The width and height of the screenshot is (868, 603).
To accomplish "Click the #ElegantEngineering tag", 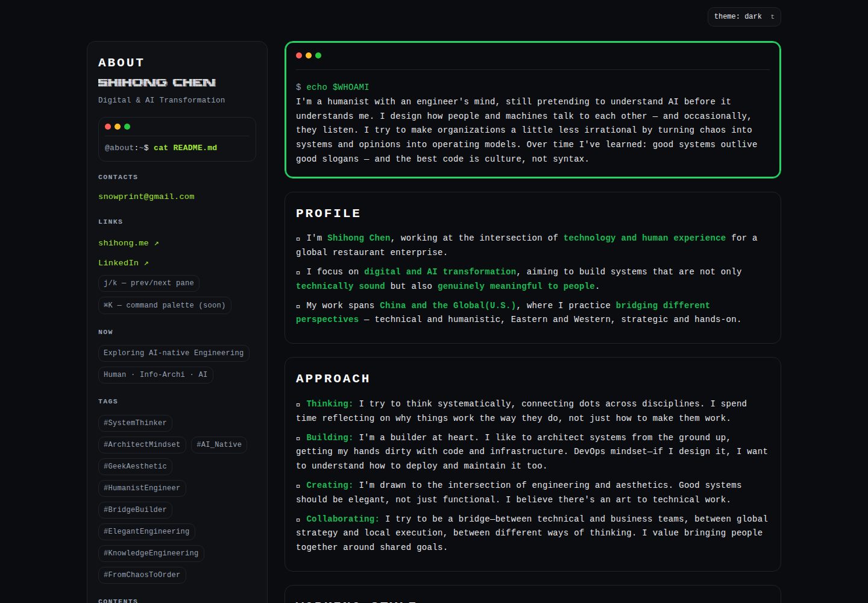I will pos(146,531).
